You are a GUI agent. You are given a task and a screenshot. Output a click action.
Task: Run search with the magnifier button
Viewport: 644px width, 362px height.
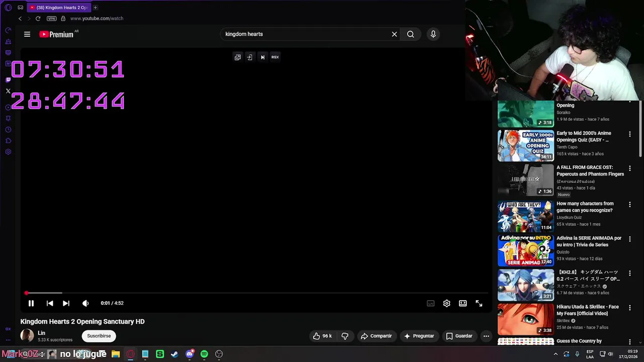tap(411, 34)
